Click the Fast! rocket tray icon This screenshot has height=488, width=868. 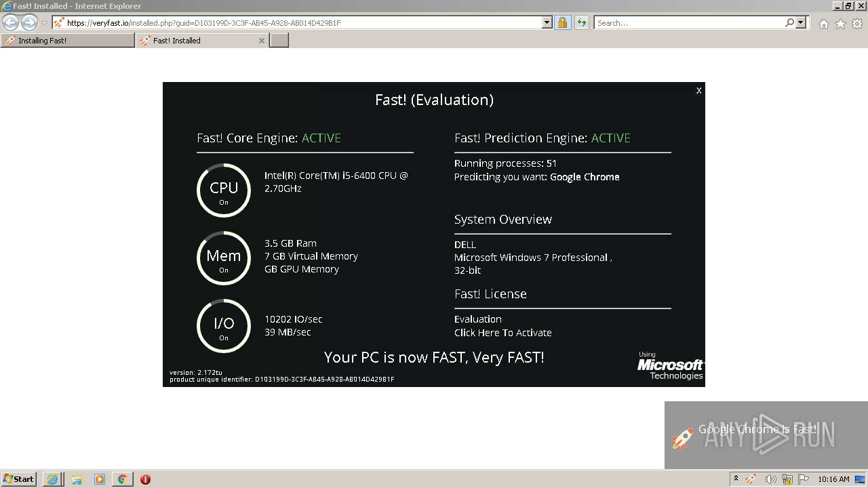[751, 479]
